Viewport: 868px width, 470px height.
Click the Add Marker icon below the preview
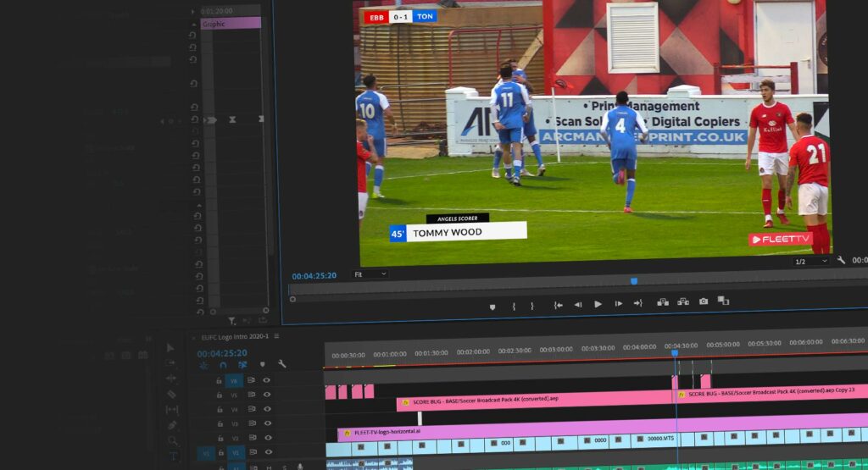point(492,306)
